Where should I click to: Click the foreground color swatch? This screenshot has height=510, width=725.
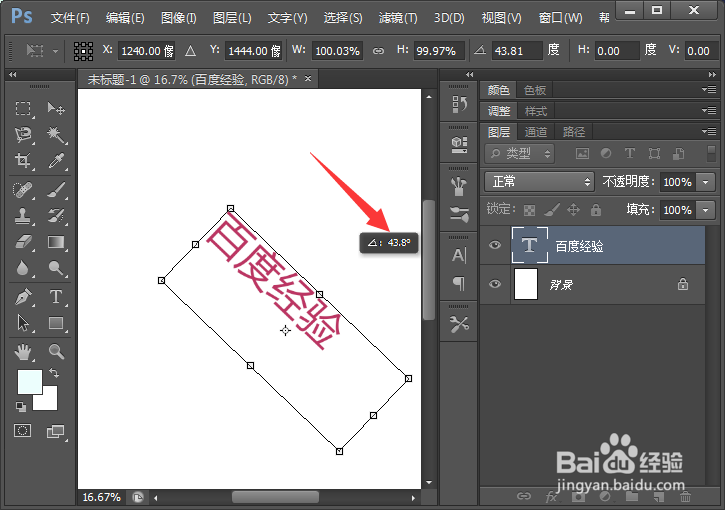30,381
